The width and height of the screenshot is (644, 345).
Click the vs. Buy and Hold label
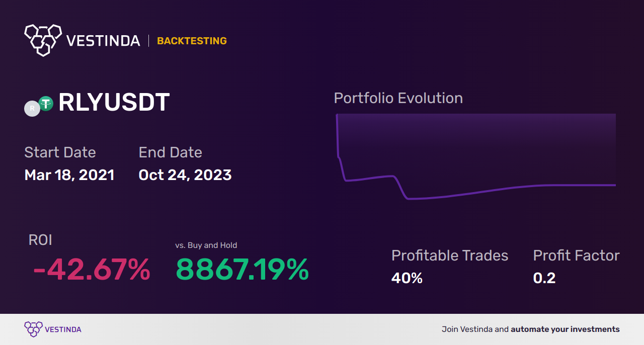[206, 245]
